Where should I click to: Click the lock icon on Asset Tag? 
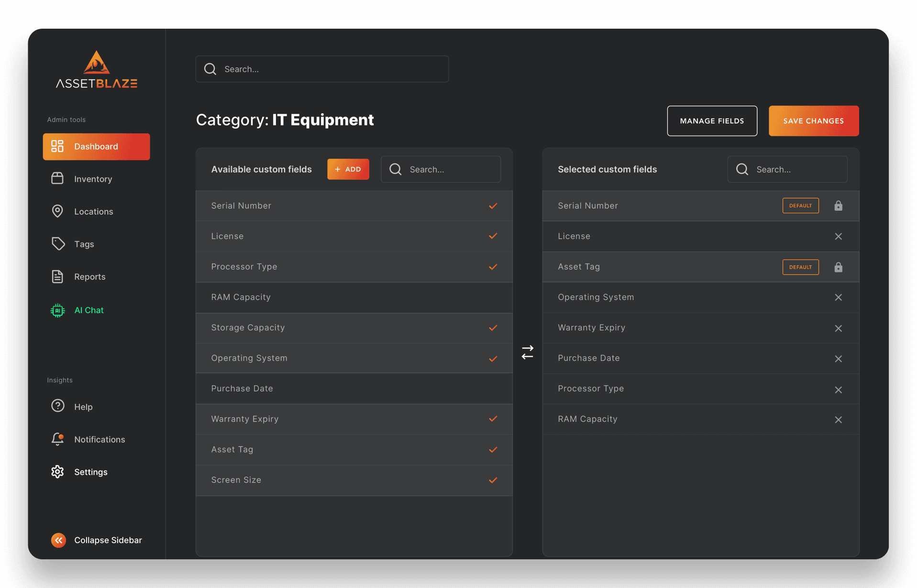[838, 267]
